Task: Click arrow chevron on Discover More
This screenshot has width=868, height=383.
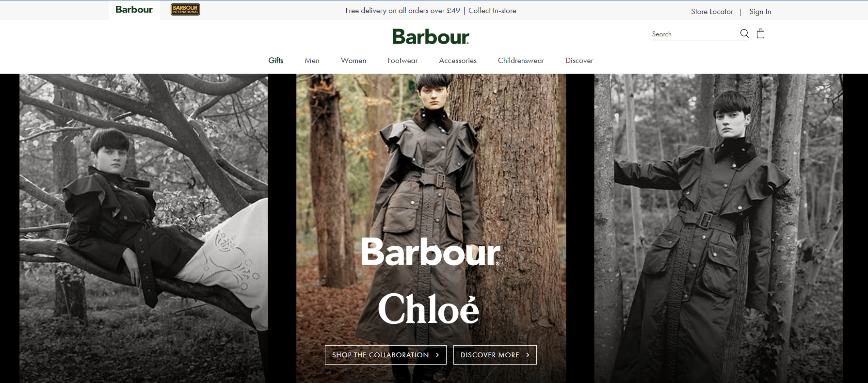Action: pyautogui.click(x=528, y=355)
